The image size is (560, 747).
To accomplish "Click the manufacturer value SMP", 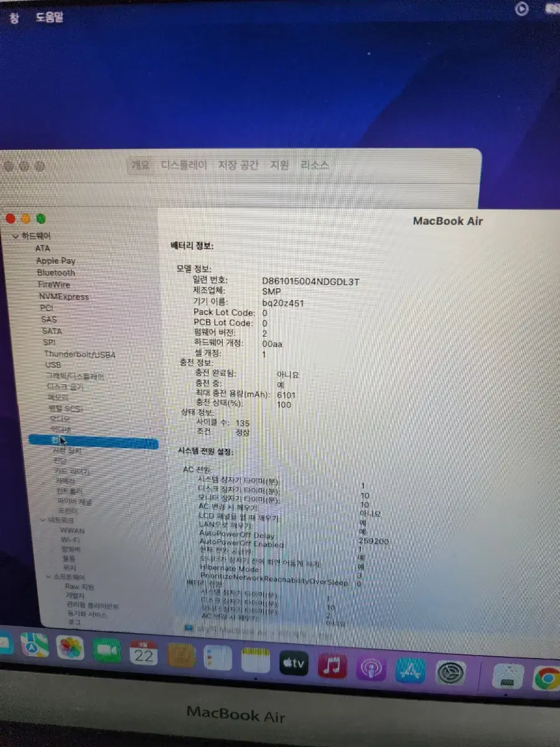I will pos(271,292).
